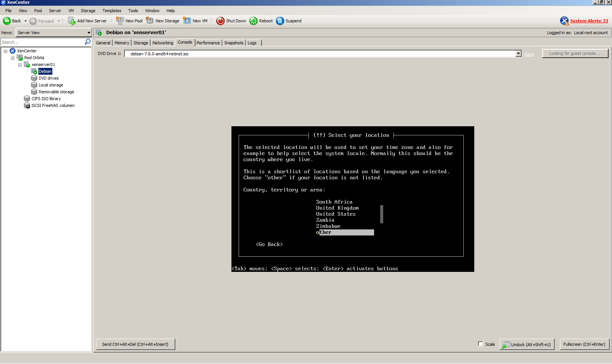Collapse the Red Orbita pool node
Image resolution: width=612 pixels, height=364 pixels.
point(13,58)
